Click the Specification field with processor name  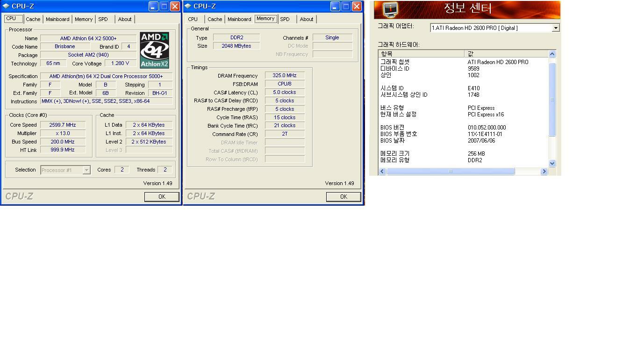click(106, 76)
